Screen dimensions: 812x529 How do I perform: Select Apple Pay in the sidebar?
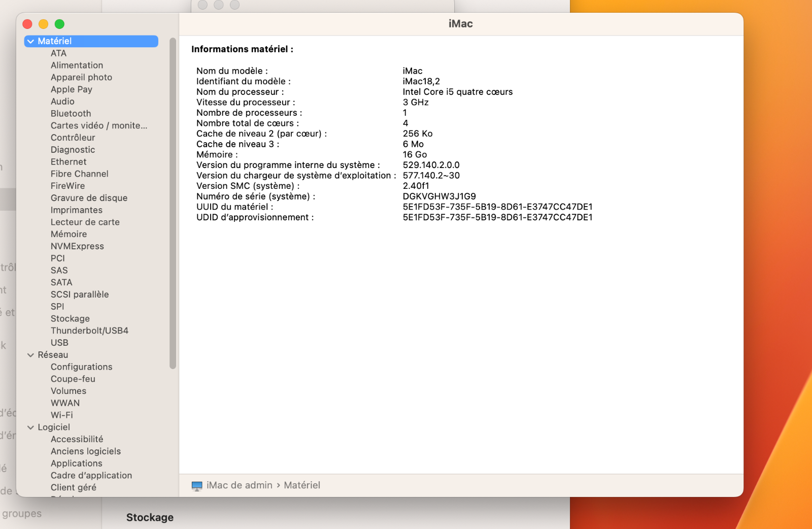72,89
